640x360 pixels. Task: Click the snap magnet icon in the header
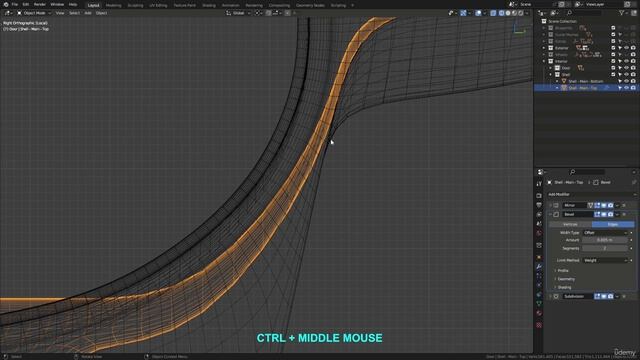point(269,13)
